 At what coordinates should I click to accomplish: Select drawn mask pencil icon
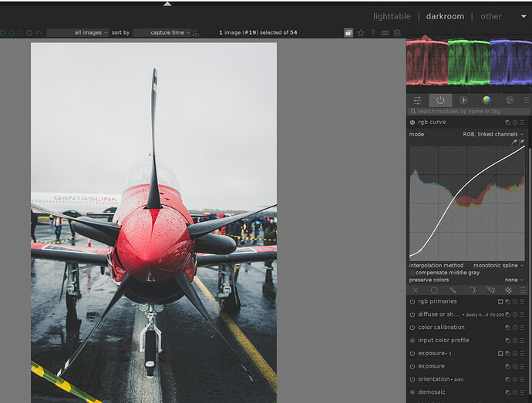(x=453, y=290)
